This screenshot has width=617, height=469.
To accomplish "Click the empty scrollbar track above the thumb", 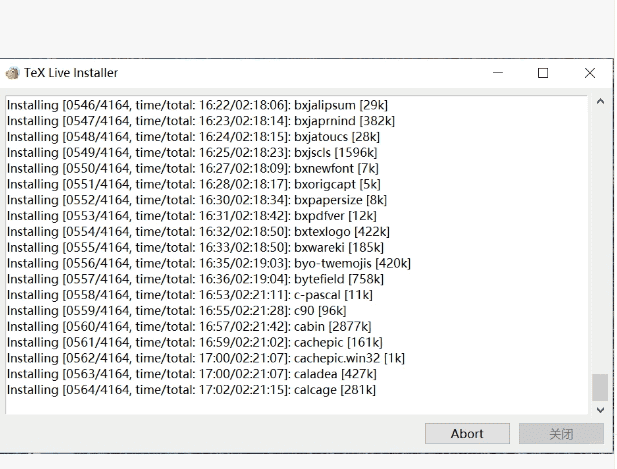I will [600, 240].
